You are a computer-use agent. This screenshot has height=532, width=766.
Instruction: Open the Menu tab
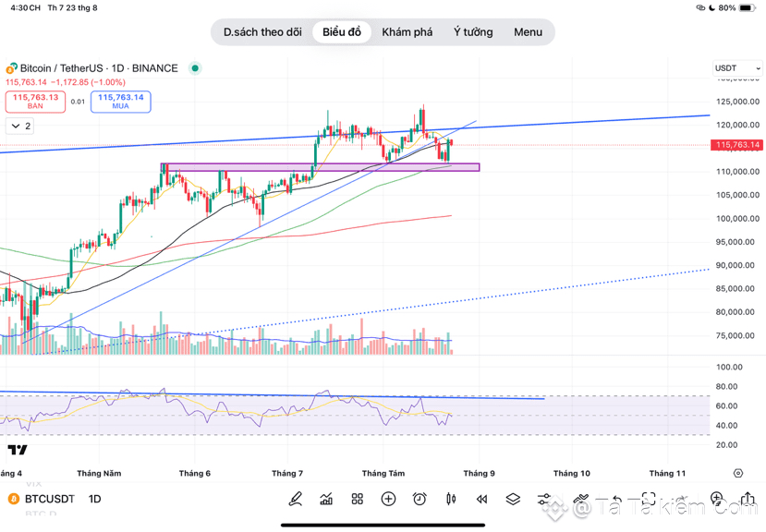528,32
